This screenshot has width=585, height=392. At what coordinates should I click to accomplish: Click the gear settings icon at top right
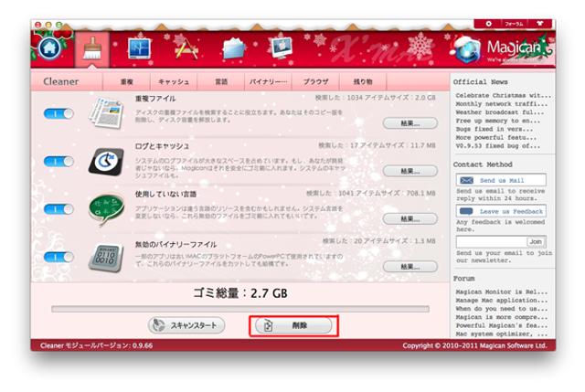point(489,23)
